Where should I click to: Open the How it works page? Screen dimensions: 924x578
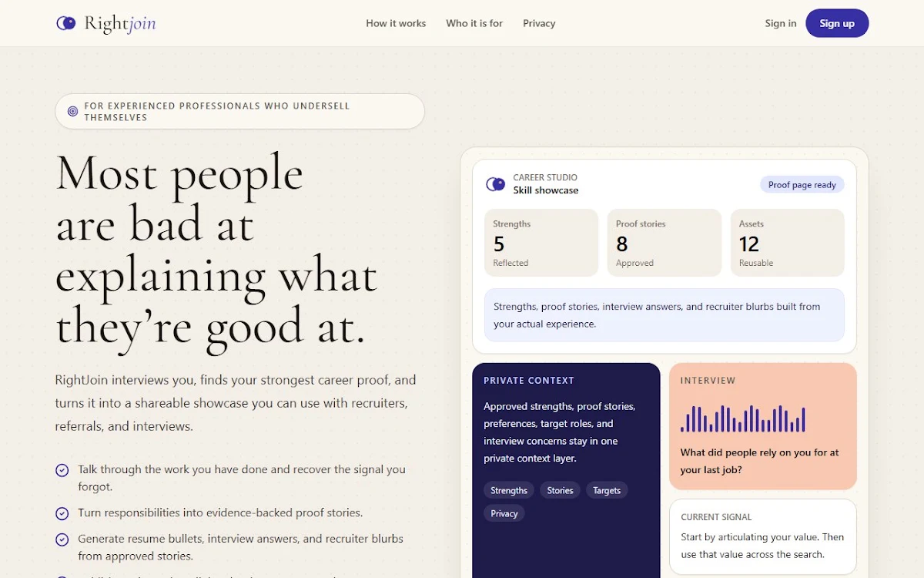396,23
